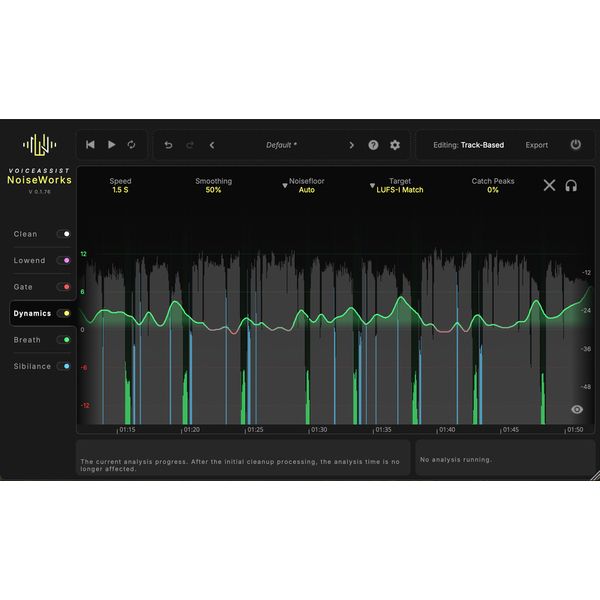
Task: Click the Editing: Track-Based mode
Action: 468,145
